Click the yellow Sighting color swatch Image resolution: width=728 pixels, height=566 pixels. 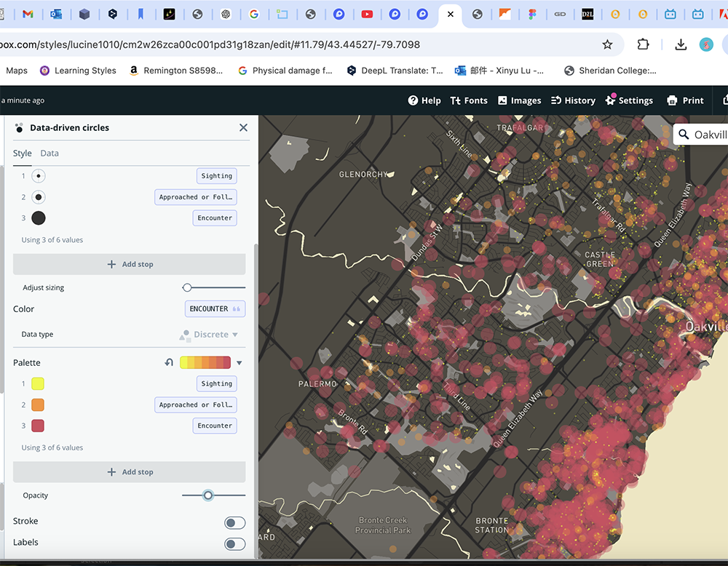[x=38, y=383]
